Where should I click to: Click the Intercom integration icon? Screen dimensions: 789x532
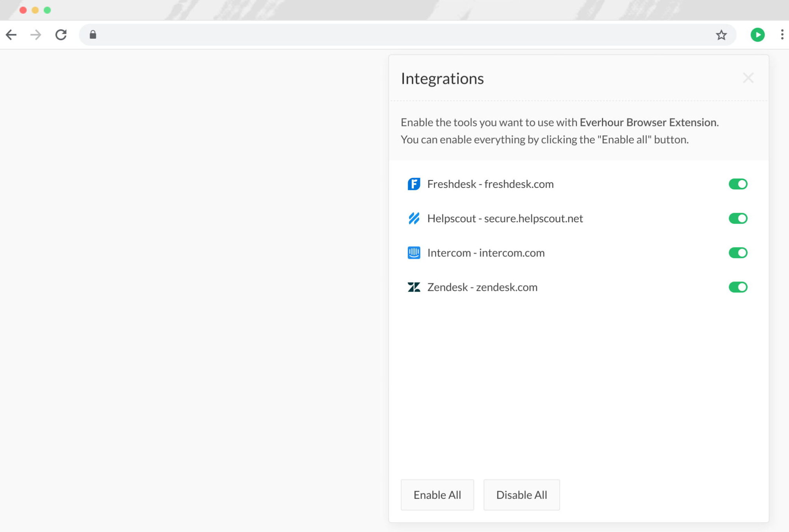(x=414, y=252)
